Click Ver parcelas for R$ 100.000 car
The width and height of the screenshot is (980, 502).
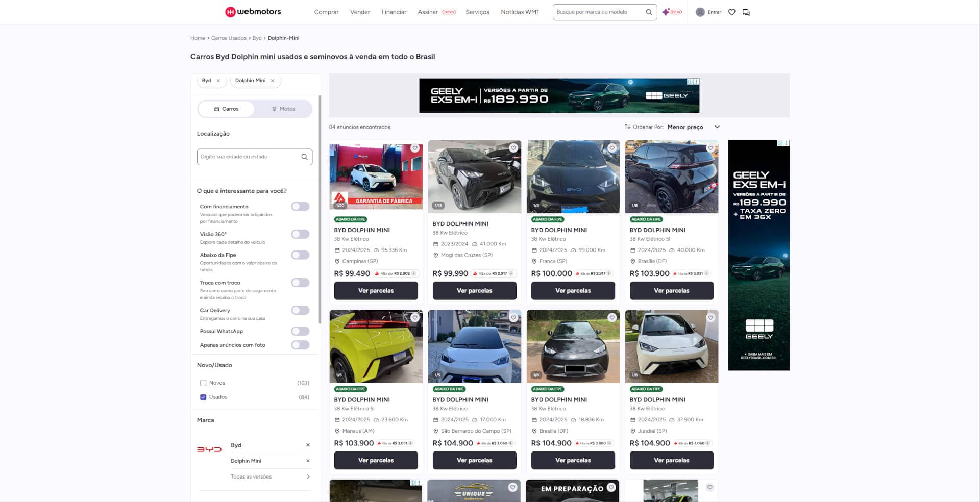(x=573, y=291)
